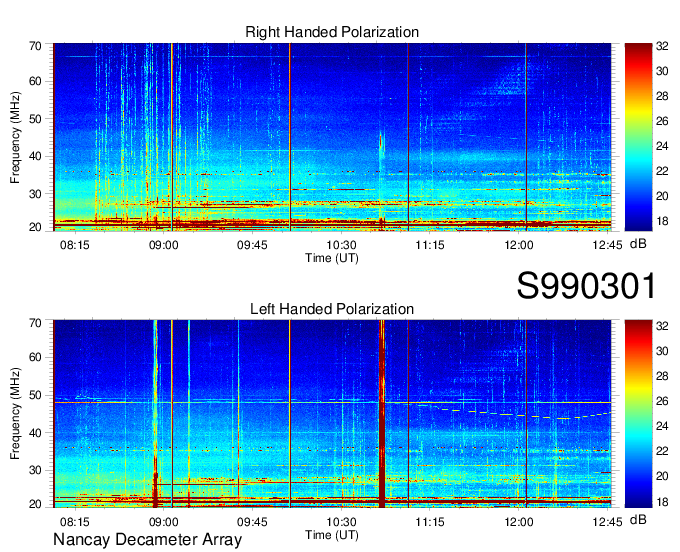Viewport: 680px width, 552px height.
Task: Click "Frequency (MHz)" label of Left Handed plot
Action: point(15,414)
